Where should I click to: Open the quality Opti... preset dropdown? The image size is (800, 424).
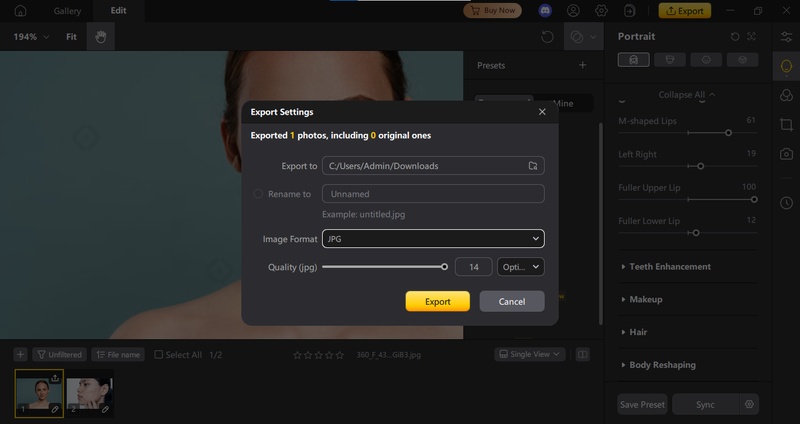[x=521, y=267]
